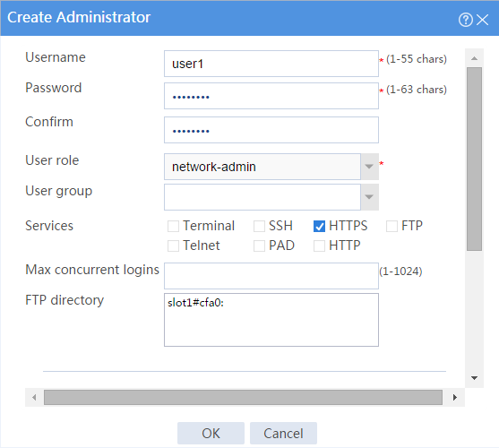Tick the FTP service checkbox
Viewport: 499px width, 448px height.
point(391,226)
